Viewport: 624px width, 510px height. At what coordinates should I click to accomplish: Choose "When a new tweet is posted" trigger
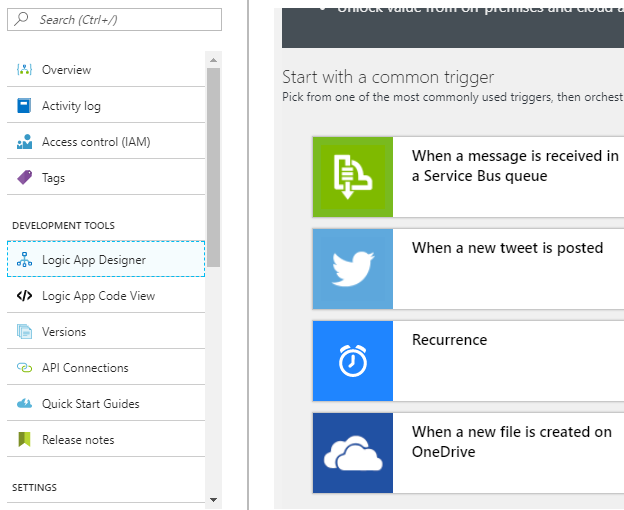pyautogui.click(x=507, y=248)
